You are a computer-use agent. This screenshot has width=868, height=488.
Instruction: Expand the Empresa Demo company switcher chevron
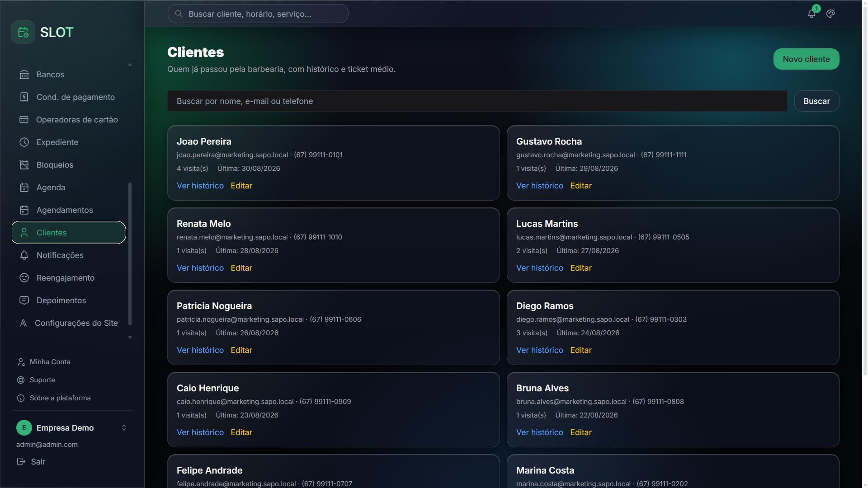(x=124, y=427)
